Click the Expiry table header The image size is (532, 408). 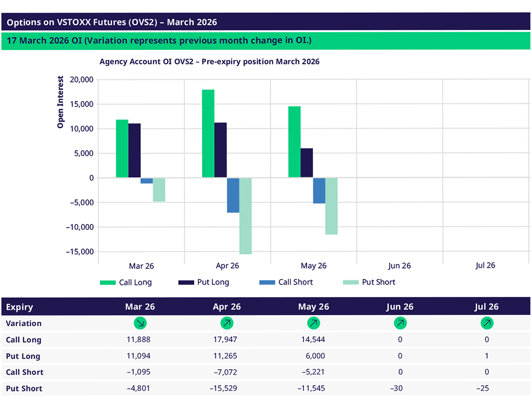19,307
